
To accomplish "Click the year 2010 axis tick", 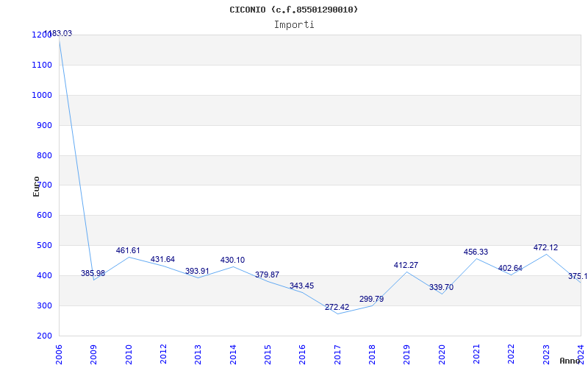I will 129,355.
